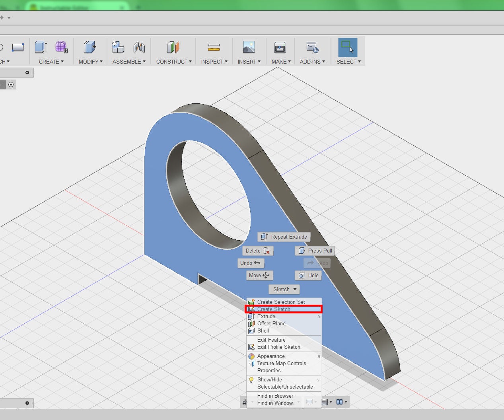Select the Measure icon under INSPECT

pos(214,47)
